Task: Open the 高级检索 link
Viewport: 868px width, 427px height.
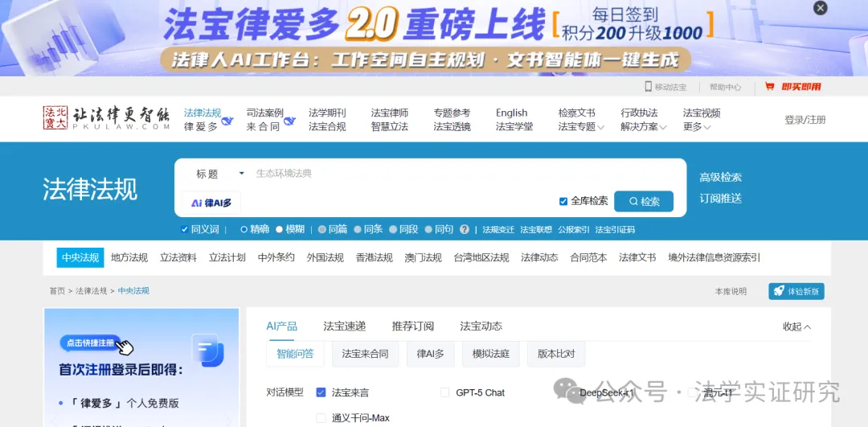Action: coord(720,177)
